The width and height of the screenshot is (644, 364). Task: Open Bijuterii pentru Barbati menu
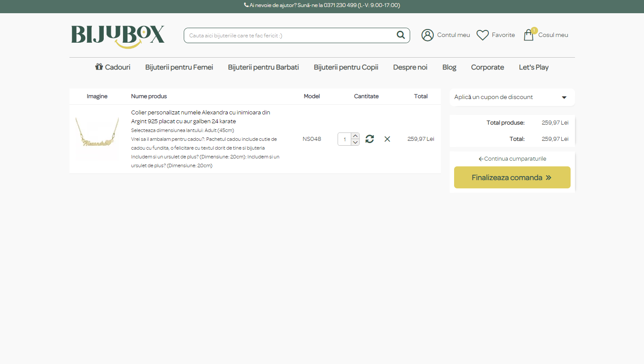263,67
